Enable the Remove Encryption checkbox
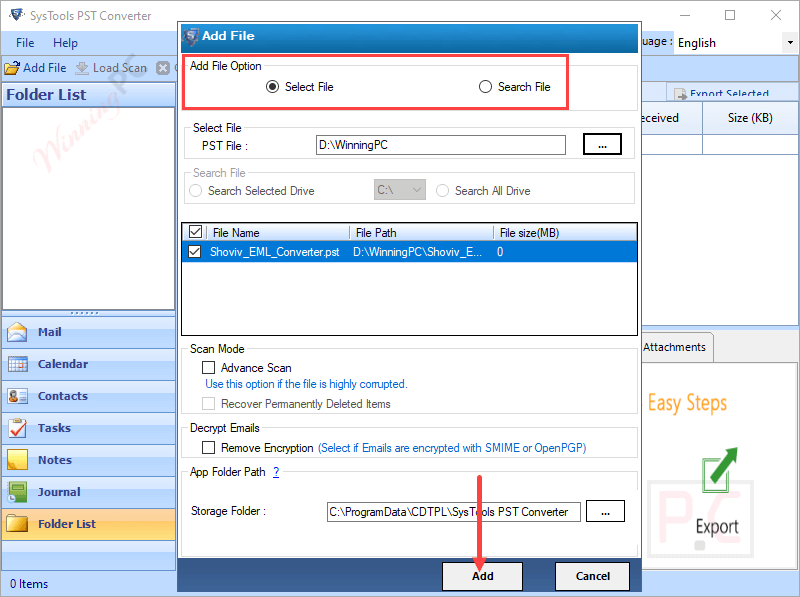This screenshot has height=597, width=800. 209,448
